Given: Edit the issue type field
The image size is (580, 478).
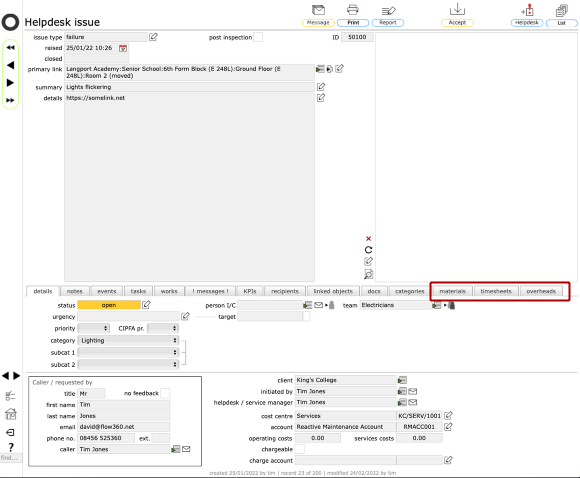Looking at the screenshot, I should coord(153,37).
